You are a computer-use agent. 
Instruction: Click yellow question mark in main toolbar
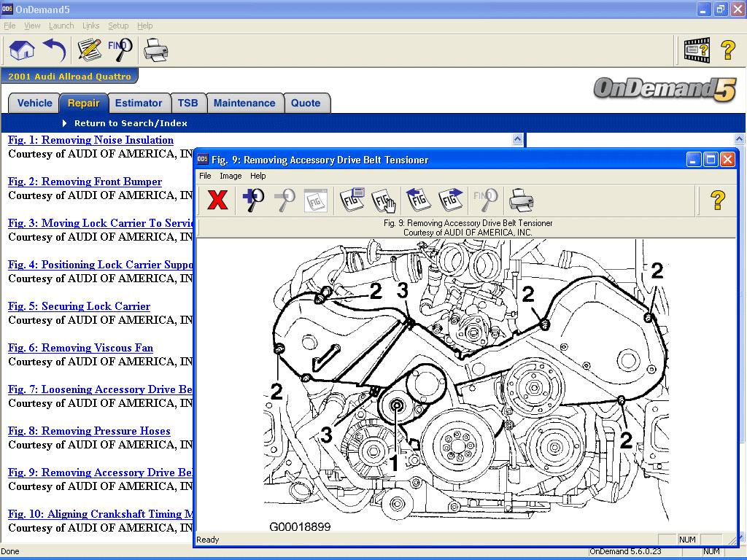[x=728, y=50]
